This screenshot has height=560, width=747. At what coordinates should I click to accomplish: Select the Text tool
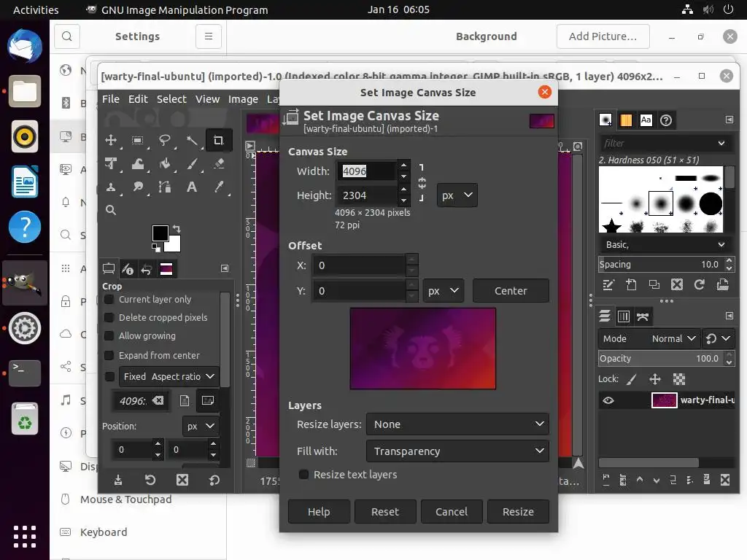coord(192,187)
